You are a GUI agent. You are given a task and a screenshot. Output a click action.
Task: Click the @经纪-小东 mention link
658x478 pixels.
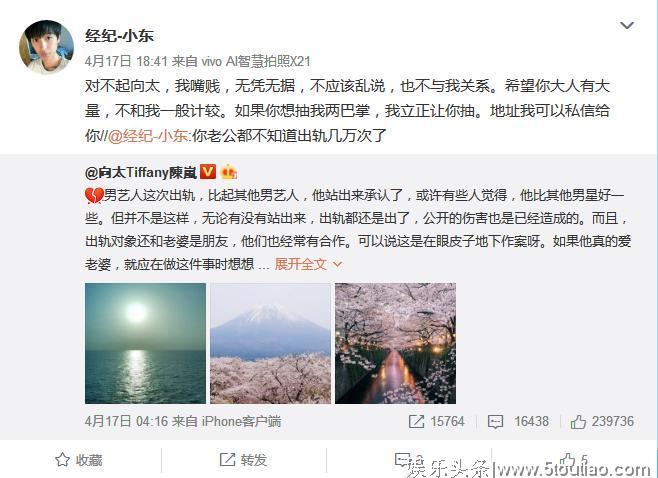[149, 136]
